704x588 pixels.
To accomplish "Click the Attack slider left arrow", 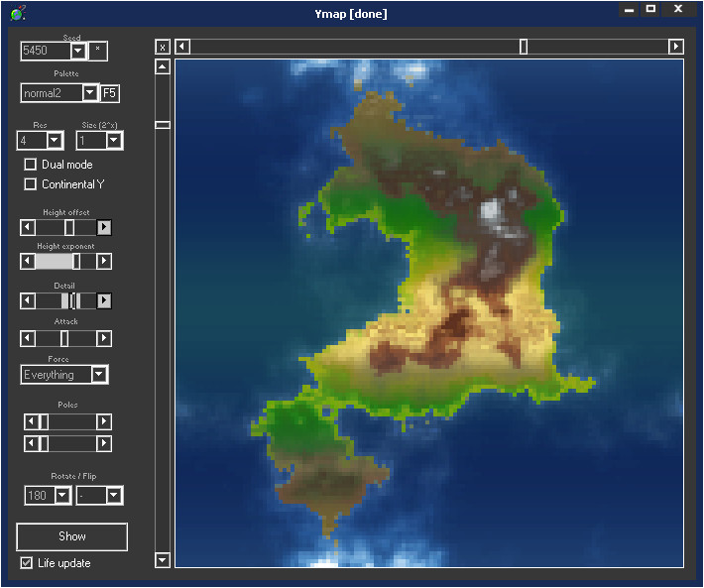I will [28, 338].
